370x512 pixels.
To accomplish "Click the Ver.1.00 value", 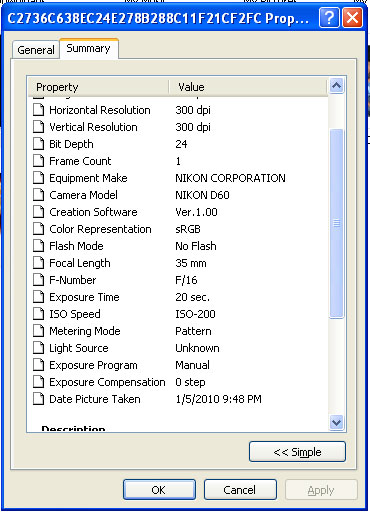I will coord(196,212).
